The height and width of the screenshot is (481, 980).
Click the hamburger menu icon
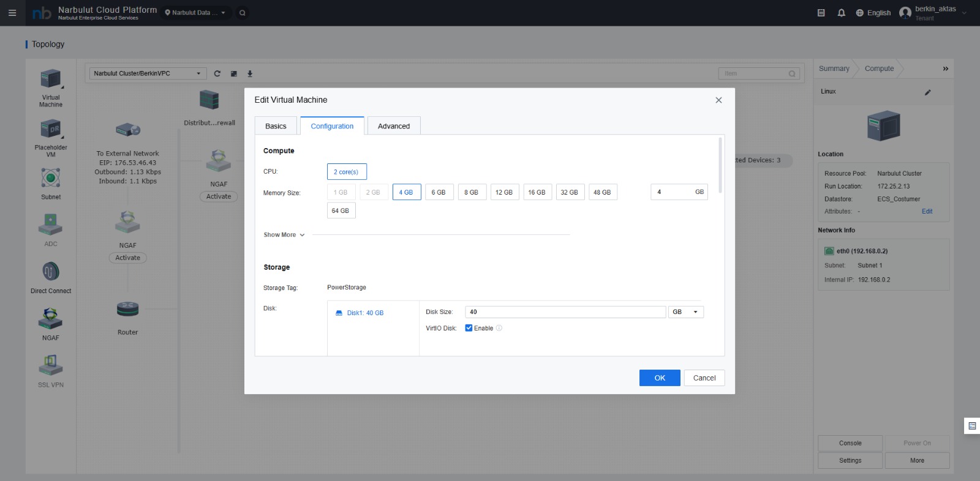point(12,13)
